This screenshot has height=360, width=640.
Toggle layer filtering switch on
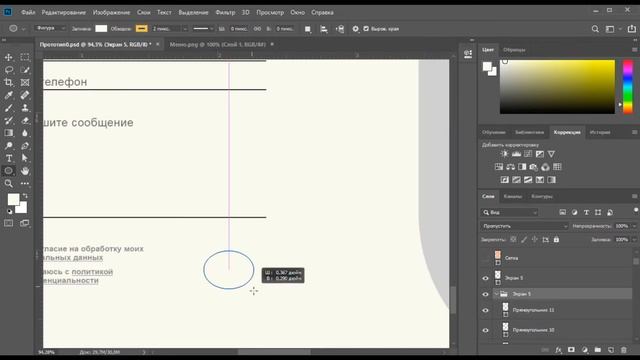tap(636, 210)
